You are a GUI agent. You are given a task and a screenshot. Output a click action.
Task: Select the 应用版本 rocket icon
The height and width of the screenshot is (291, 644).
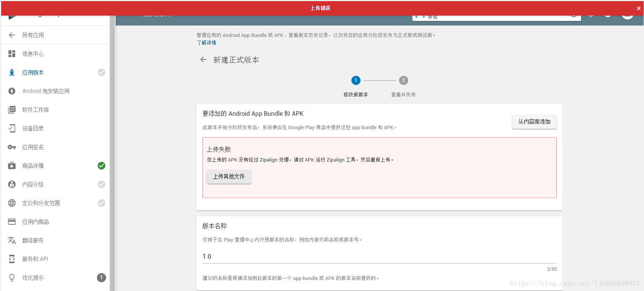click(12, 72)
